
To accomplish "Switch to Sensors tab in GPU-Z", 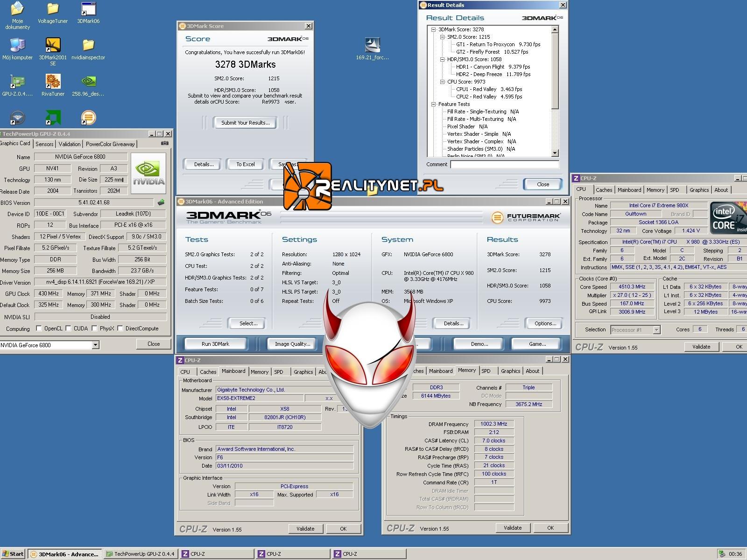I will click(x=44, y=144).
